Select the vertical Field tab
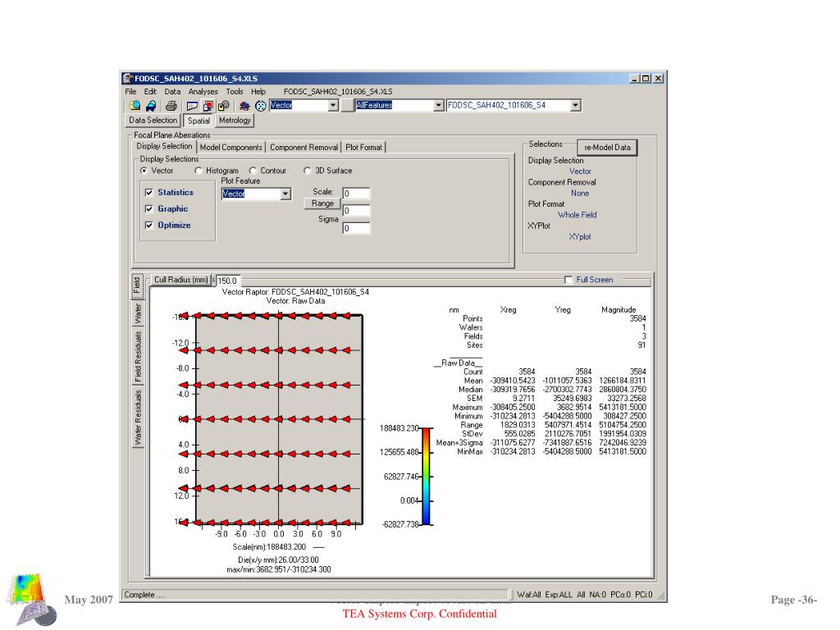 (137, 285)
